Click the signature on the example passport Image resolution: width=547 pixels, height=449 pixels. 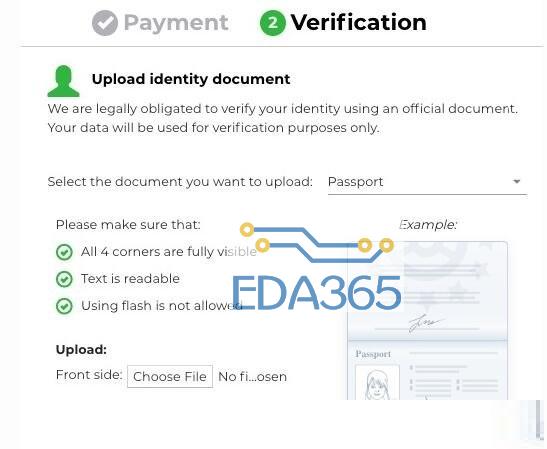coord(426,323)
